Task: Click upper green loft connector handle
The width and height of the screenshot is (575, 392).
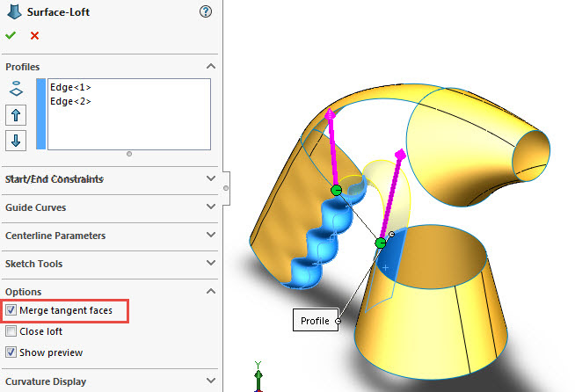Action: pos(336,190)
